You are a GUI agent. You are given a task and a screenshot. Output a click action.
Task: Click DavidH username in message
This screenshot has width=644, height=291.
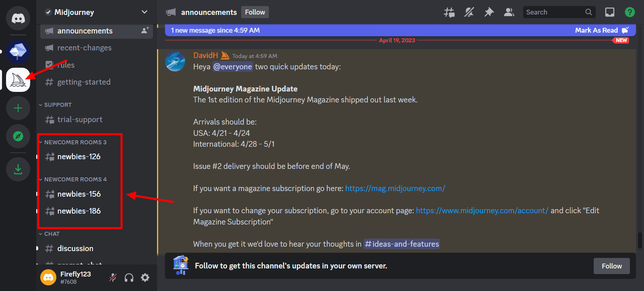click(x=206, y=56)
